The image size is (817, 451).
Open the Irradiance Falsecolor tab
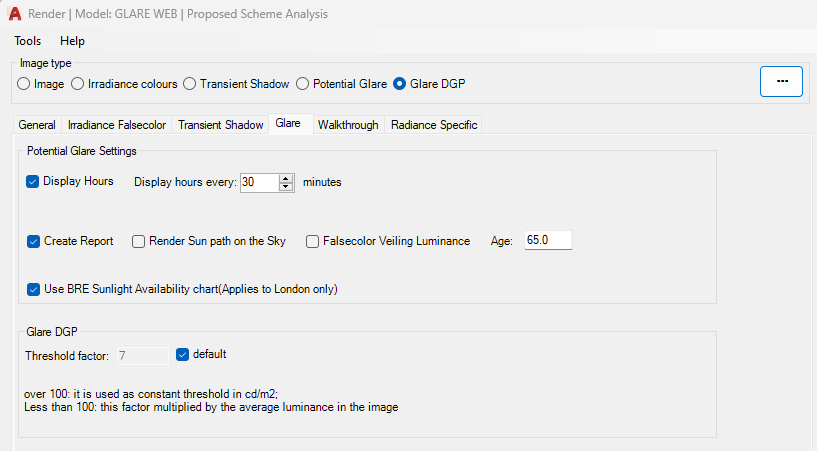pos(116,125)
